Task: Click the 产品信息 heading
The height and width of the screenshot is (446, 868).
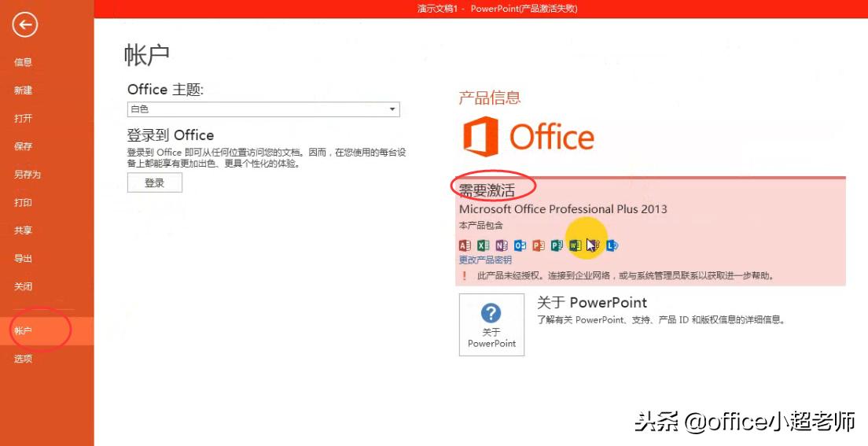Action: (x=490, y=98)
